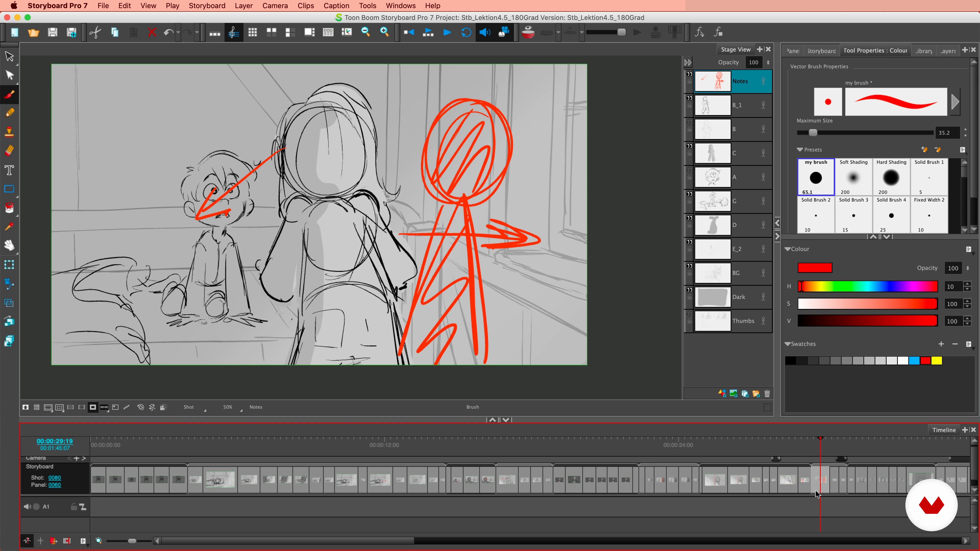The image size is (980, 551).
Task: Click the Save icon in toolbar
Action: [53, 32]
